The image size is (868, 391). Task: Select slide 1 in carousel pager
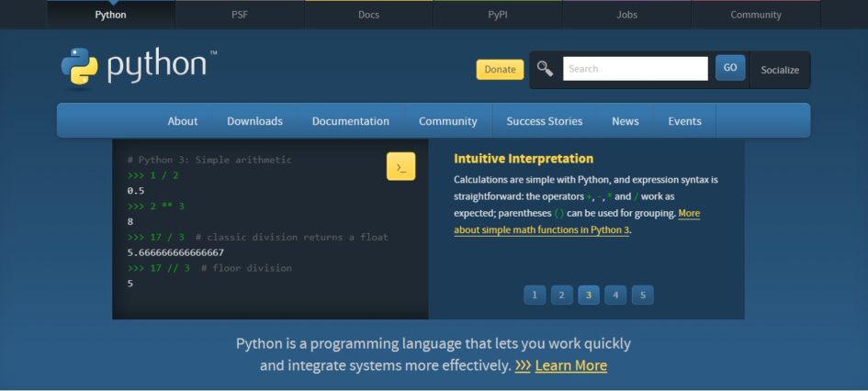535,295
